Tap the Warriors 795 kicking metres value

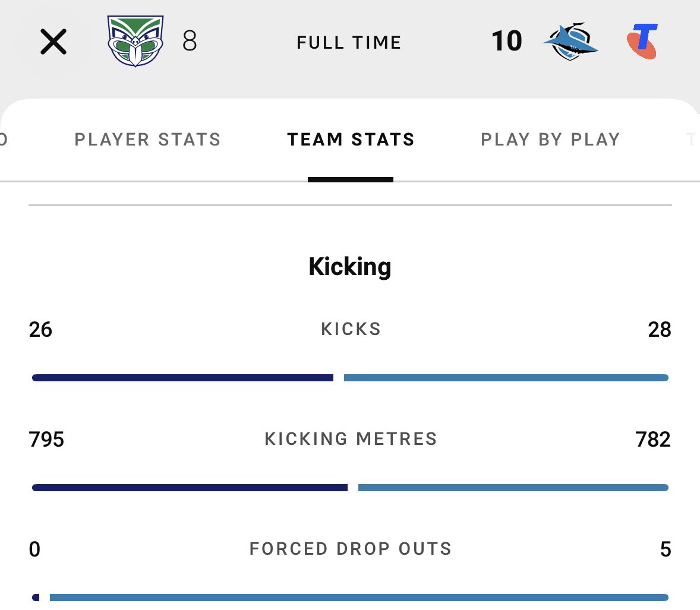coord(46,440)
